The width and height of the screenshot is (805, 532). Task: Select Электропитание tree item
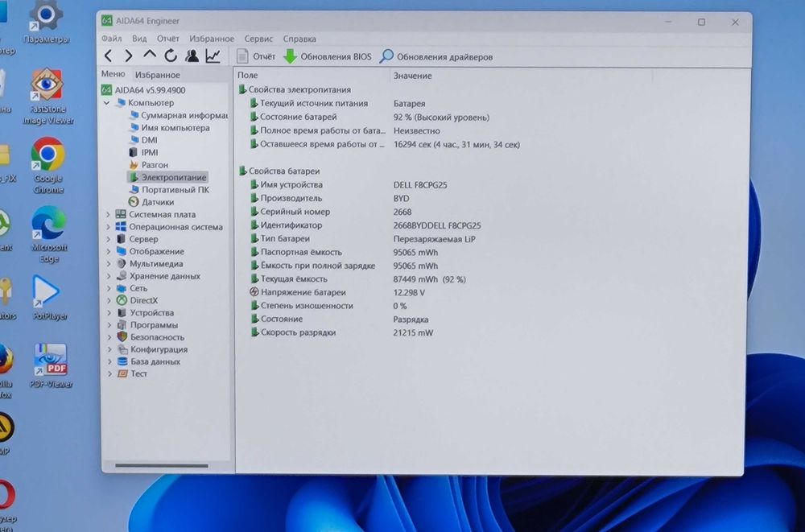(168, 177)
